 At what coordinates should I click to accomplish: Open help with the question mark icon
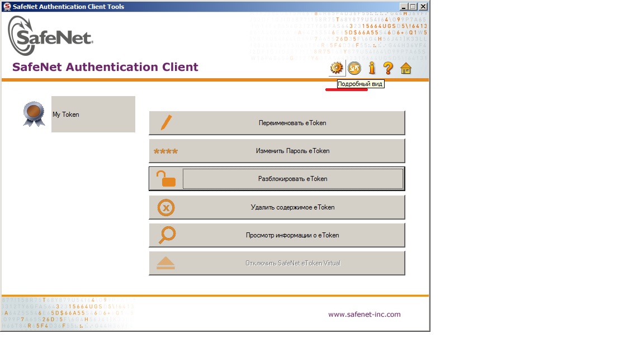[x=388, y=68]
